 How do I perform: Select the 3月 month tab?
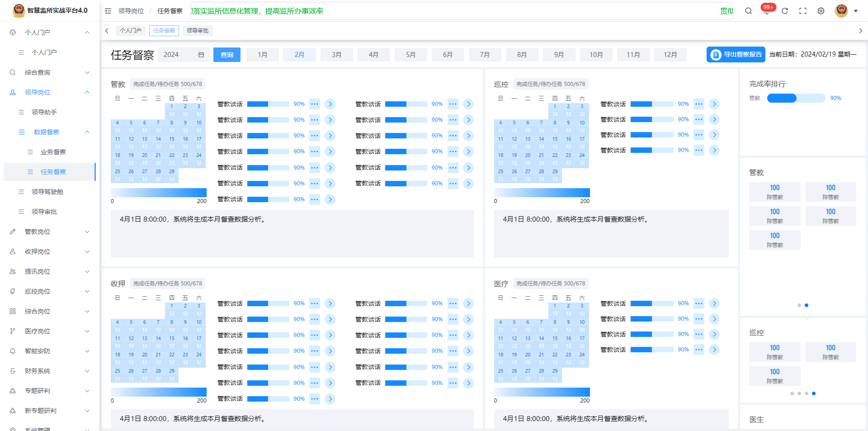(x=337, y=55)
